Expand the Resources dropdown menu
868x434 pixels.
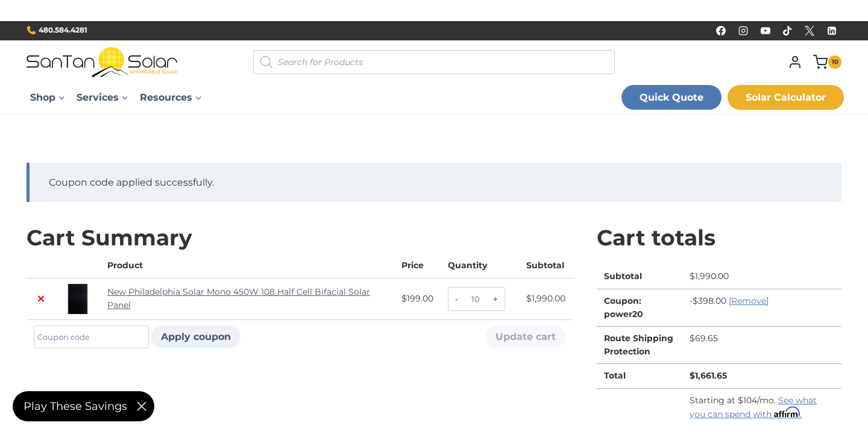[x=171, y=98]
